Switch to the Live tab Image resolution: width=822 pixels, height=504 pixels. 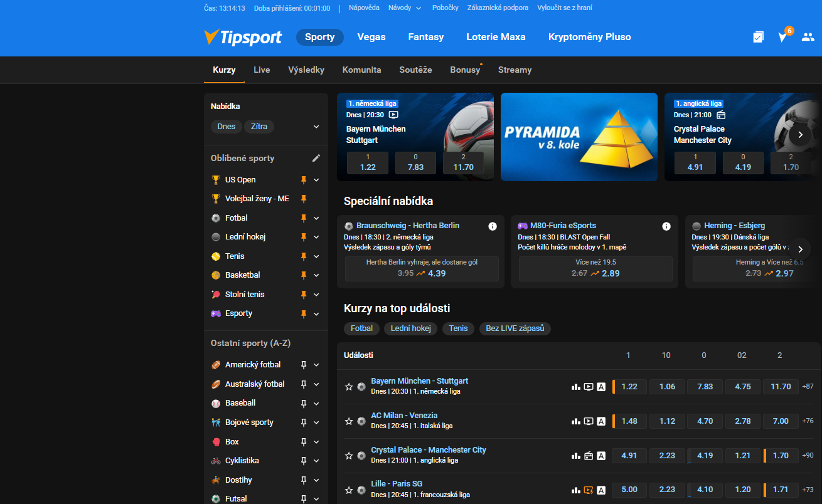tap(262, 70)
